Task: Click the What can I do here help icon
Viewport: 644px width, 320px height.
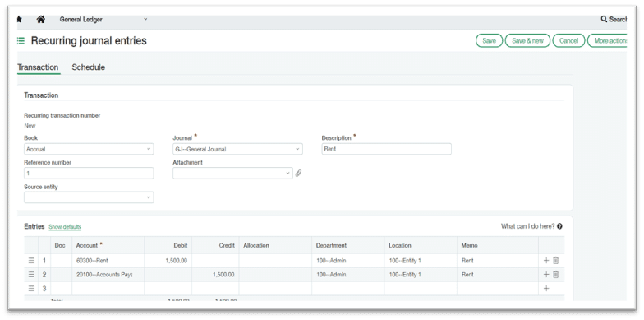Action: 560,226
